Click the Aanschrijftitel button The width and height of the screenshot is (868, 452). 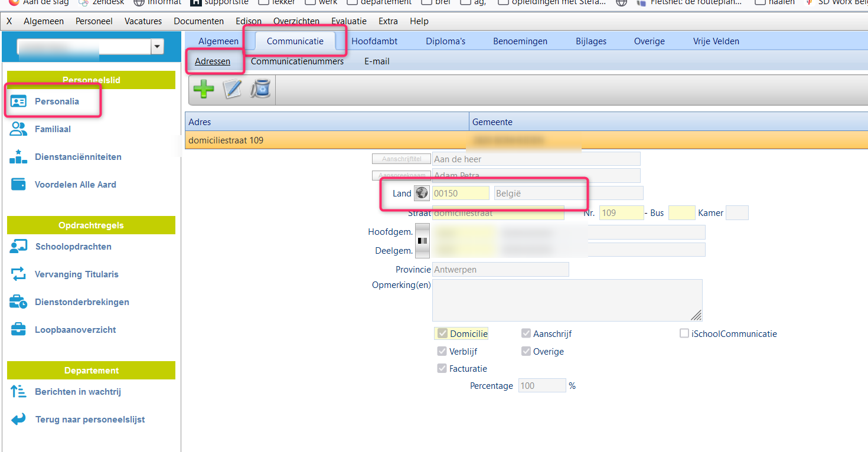tap(401, 159)
